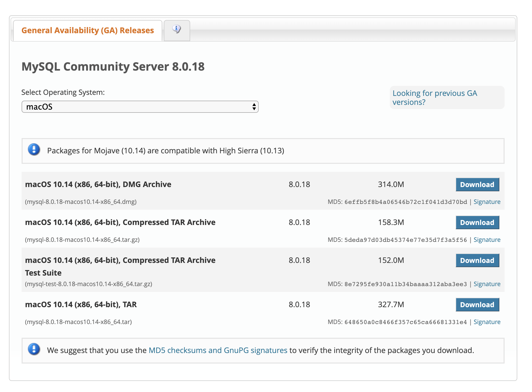
Task: Follow MD5 checksums and GnuPG signatures link
Action: [218, 350]
